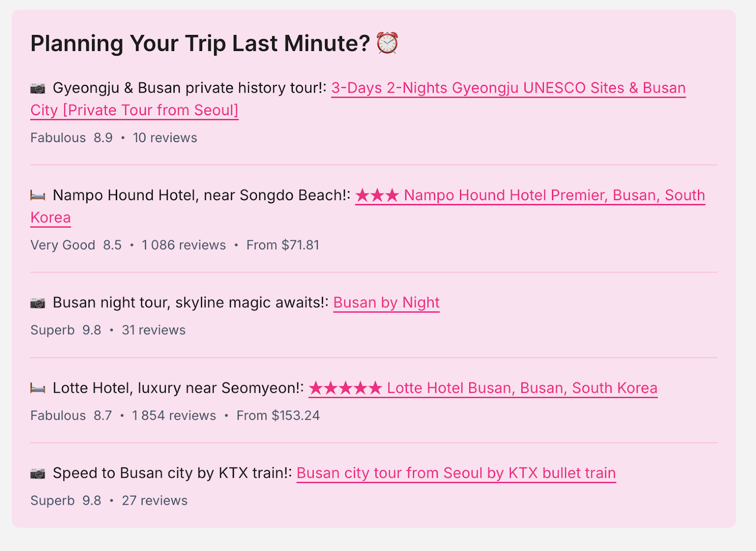Open Nampo Hound Hotel Premier link
Screen dimensions: 756x551
point(554,195)
